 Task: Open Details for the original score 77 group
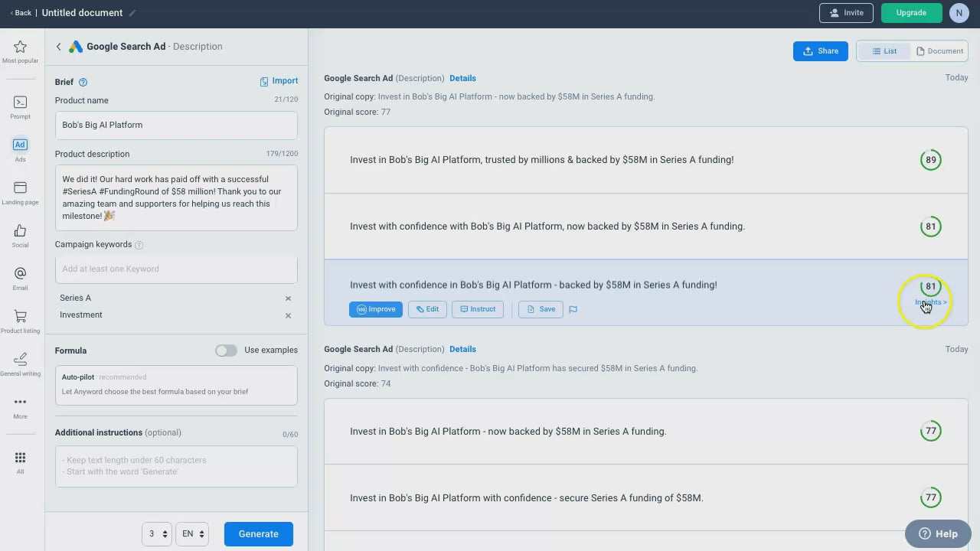coord(462,78)
